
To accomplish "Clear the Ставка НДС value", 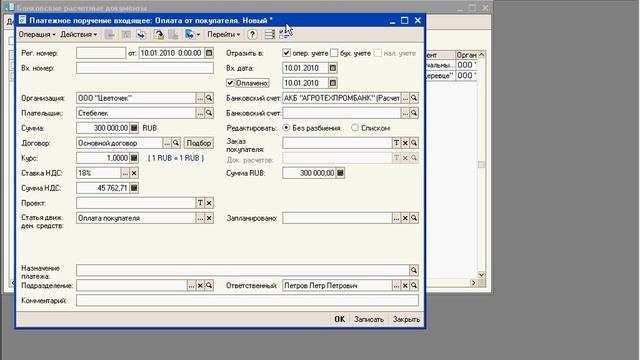I will click(x=134, y=173).
